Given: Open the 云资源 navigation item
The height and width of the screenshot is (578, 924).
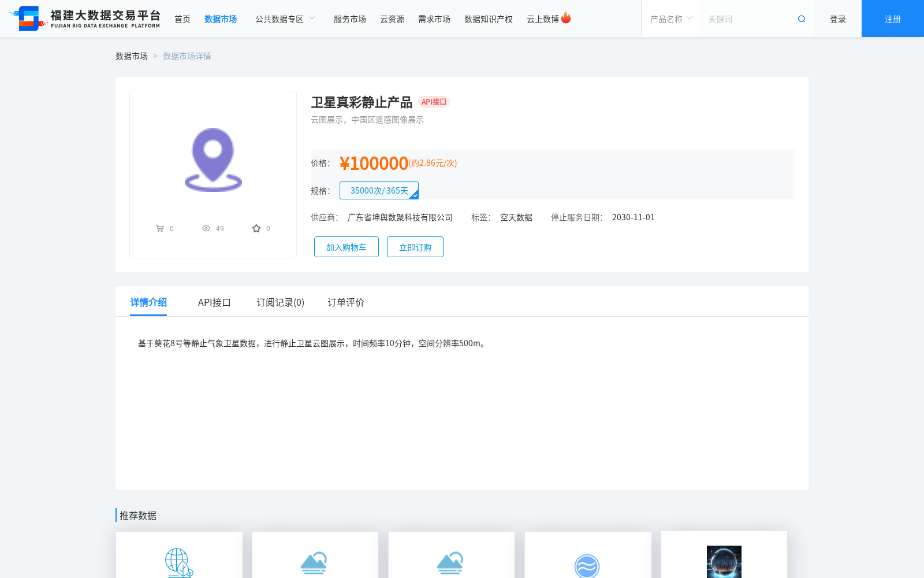Looking at the screenshot, I should click(x=392, y=19).
